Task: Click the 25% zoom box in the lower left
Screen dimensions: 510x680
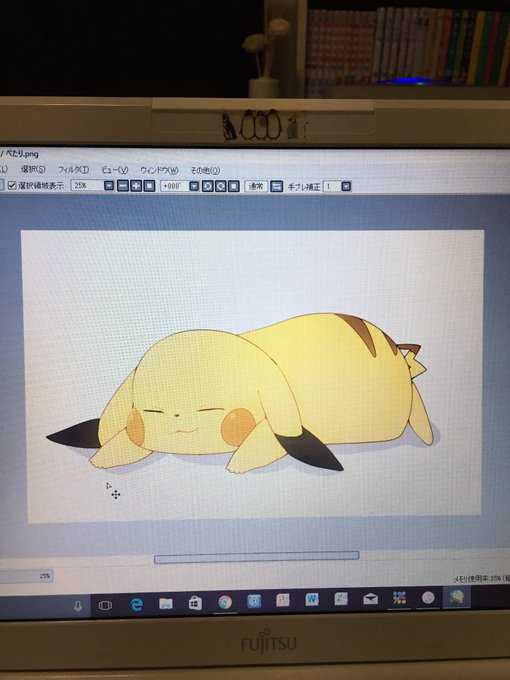Action: click(26, 576)
